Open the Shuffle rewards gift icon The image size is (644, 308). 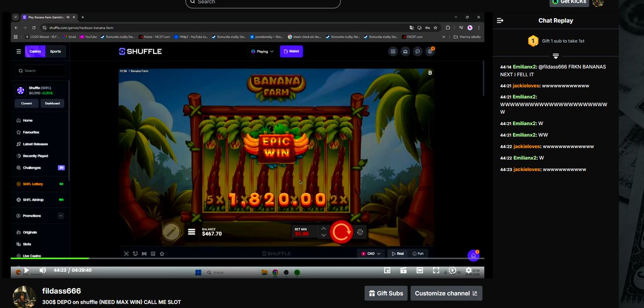[x=405, y=52]
